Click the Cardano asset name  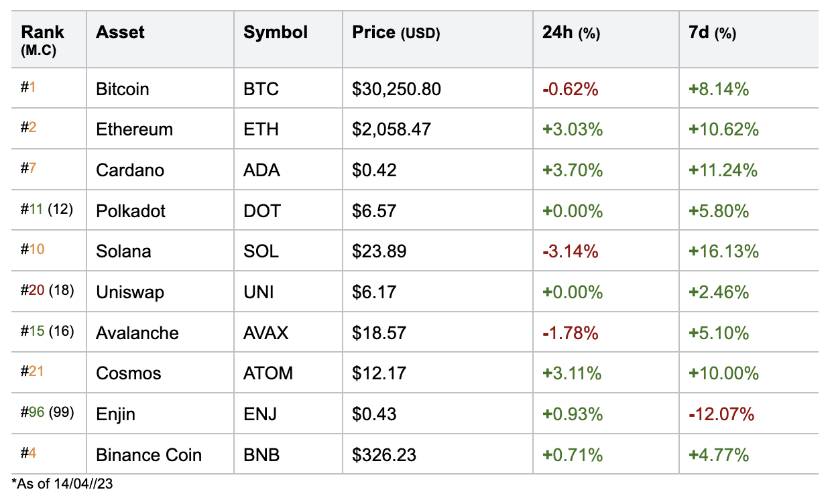(130, 170)
